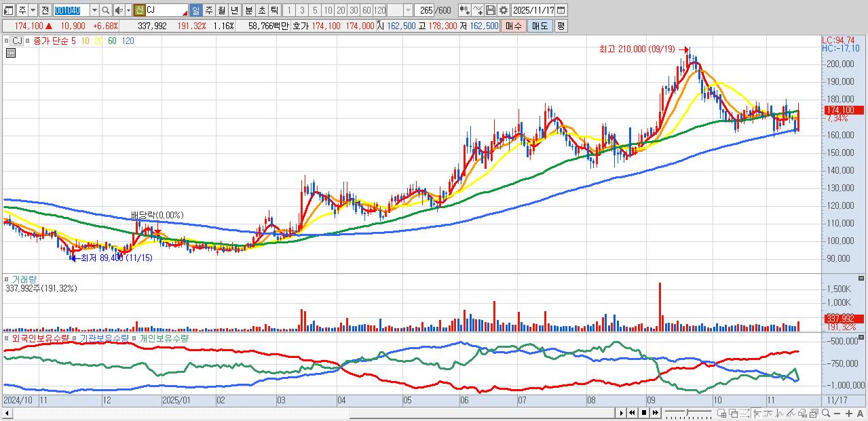The width and height of the screenshot is (868, 421).
Task: Click the wavy line overlay icon
Action: point(768,413)
